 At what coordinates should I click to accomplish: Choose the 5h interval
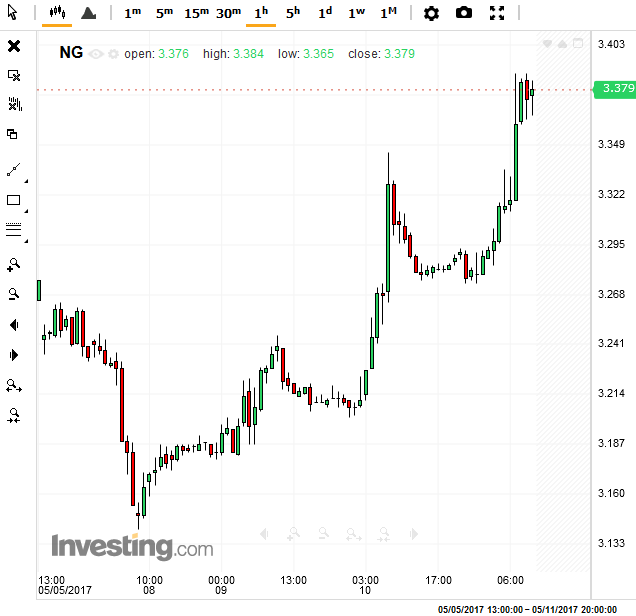(x=292, y=13)
